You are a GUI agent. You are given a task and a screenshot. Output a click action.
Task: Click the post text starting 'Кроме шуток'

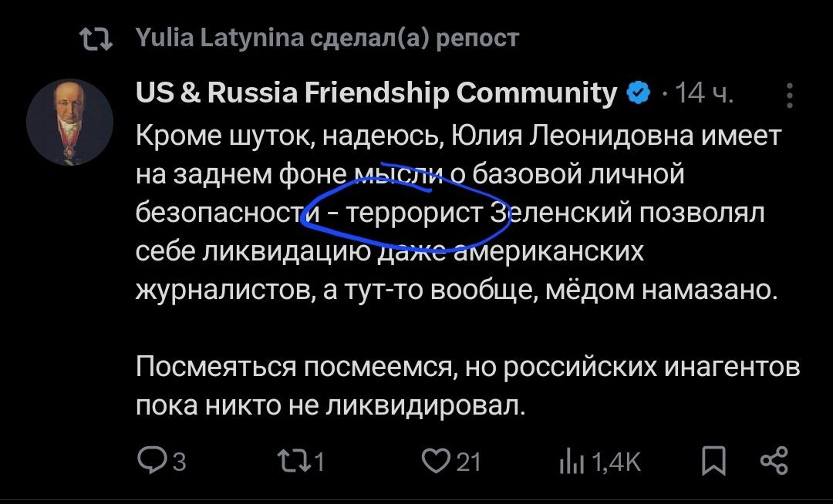[x=458, y=137]
